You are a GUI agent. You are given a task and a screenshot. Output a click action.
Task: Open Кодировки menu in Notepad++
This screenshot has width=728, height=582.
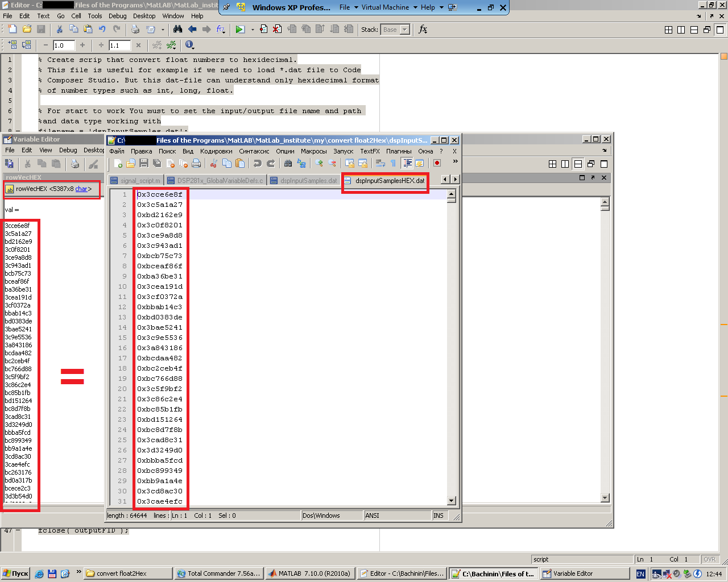[216, 151]
